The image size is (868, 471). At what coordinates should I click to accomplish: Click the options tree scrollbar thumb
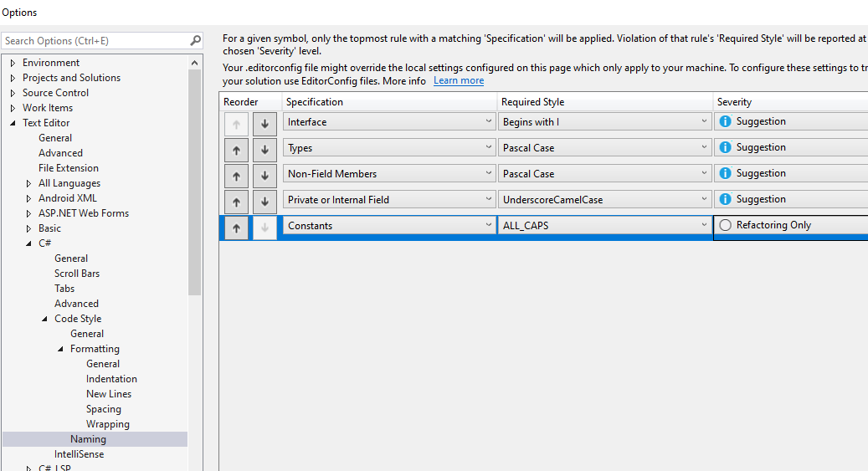(194, 182)
